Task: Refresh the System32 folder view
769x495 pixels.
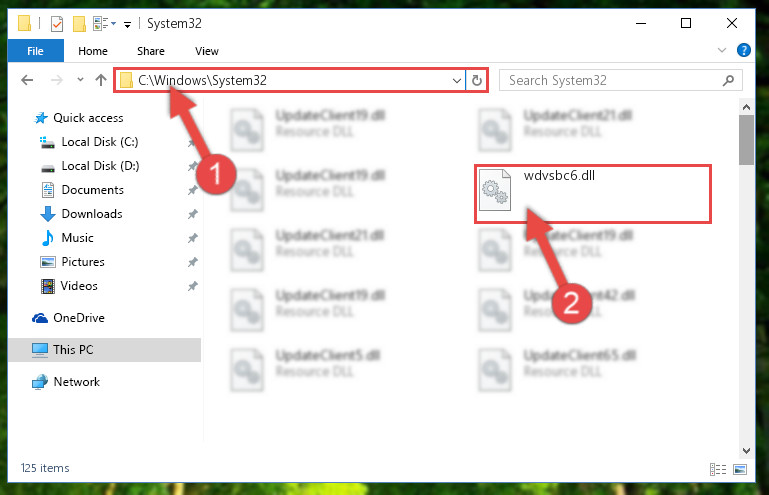Action: point(477,80)
